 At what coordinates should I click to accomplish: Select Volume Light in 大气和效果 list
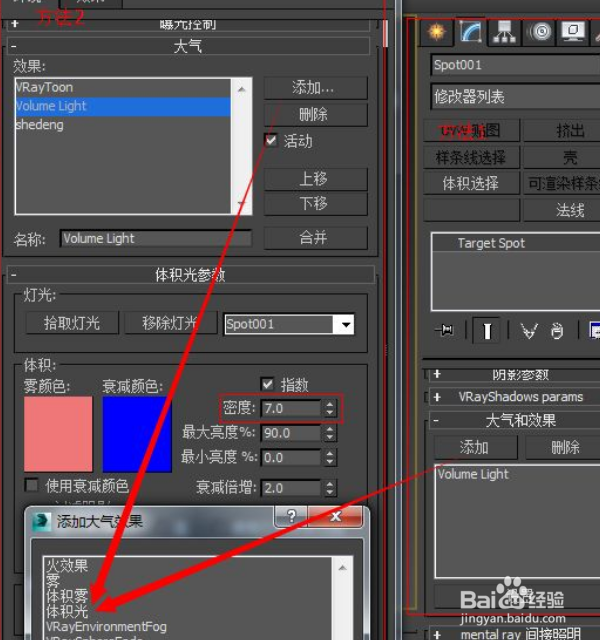(x=518, y=474)
